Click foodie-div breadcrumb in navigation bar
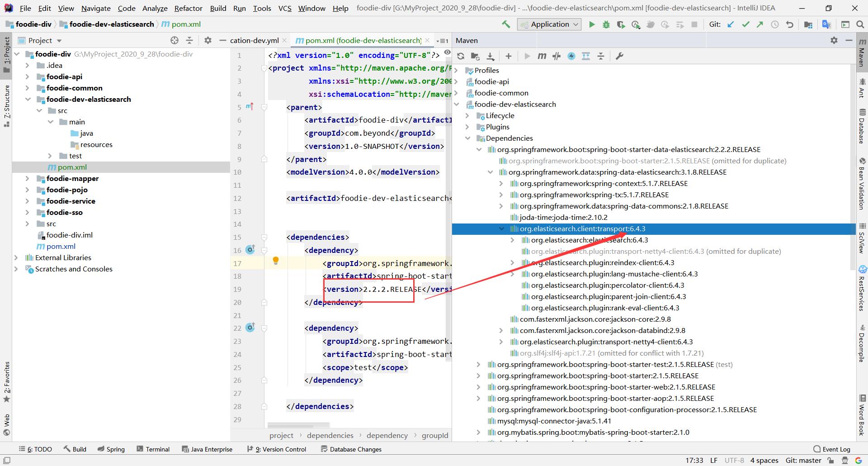The height and width of the screenshot is (466, 868). coord(28,24)
